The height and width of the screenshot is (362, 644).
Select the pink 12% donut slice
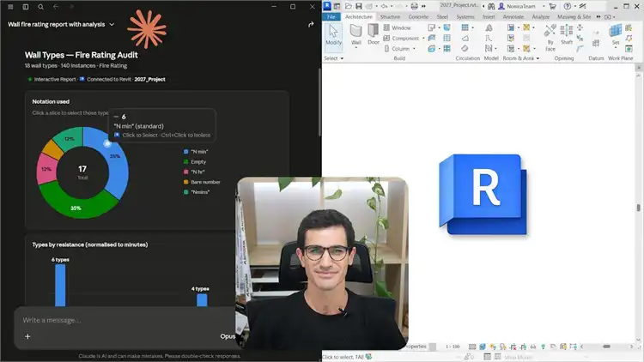pyautogui.click(x=46, y=169)
